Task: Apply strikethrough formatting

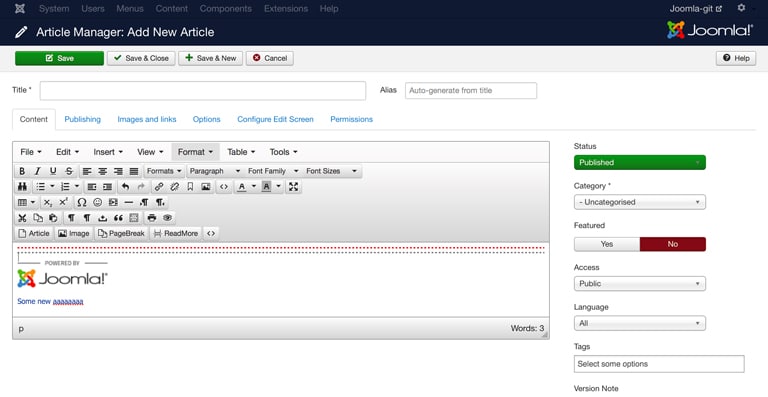Action: [x=69, y=171]
